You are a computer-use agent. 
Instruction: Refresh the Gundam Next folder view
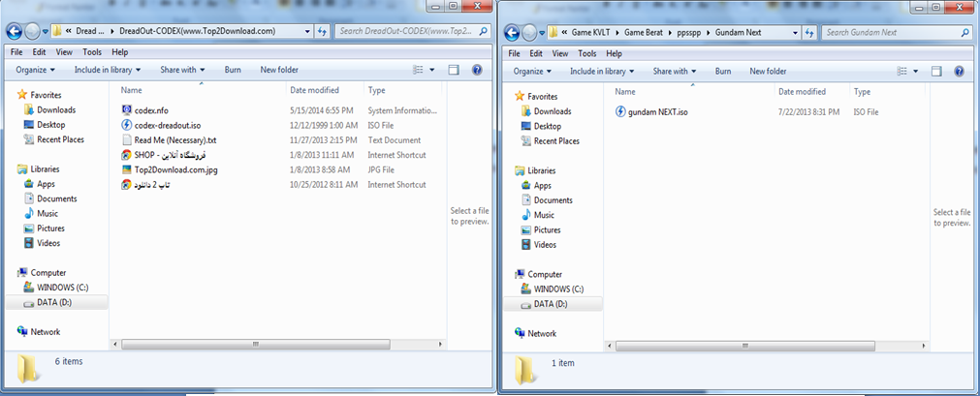click(x=810, y=32)
